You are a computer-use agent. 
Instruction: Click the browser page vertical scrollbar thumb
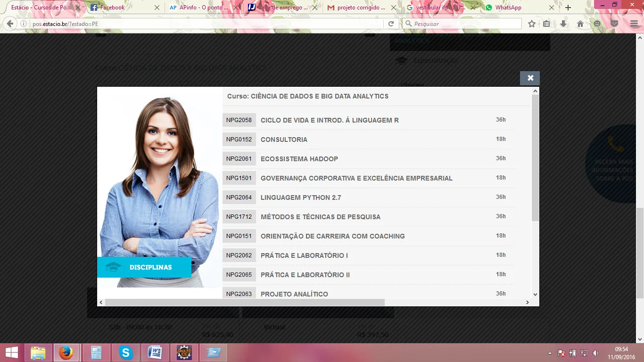point(640,253)
